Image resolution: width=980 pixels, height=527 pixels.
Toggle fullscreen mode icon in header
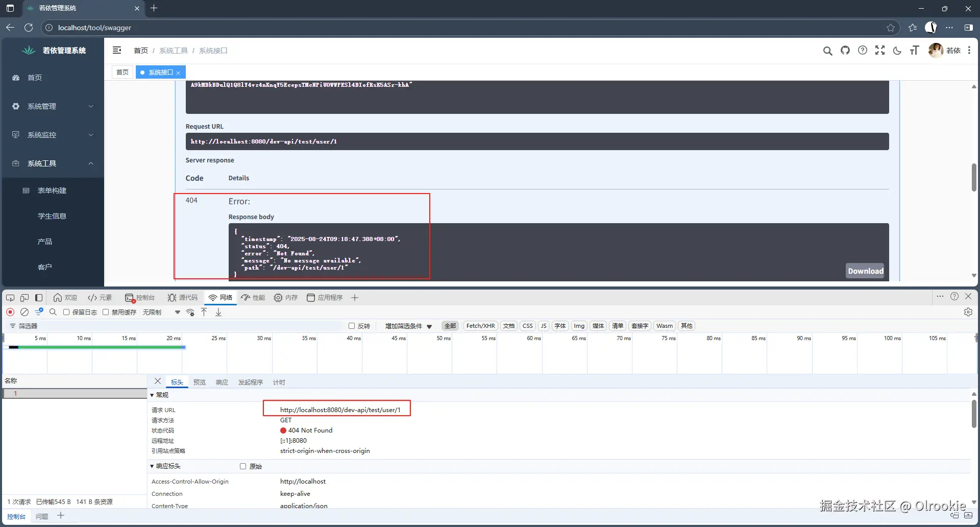point(880,50)
